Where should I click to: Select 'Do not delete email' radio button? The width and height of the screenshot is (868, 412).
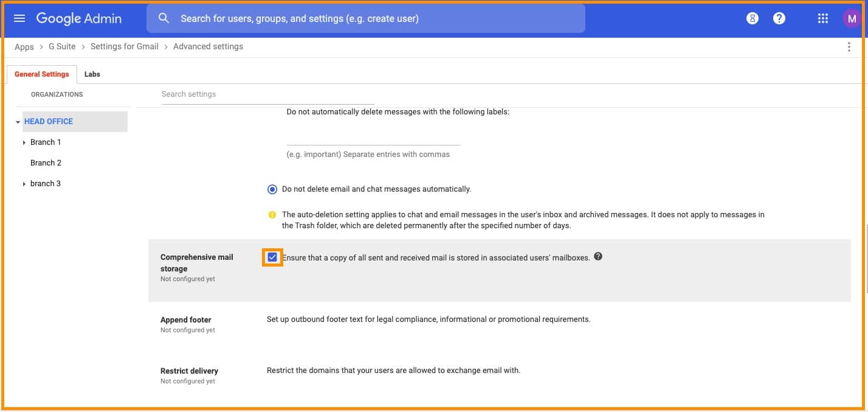pyautogui.click(x=272, y=189)
